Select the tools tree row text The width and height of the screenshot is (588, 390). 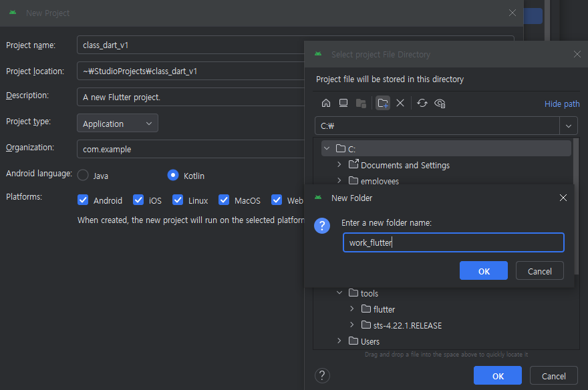(x=370, y=293)
